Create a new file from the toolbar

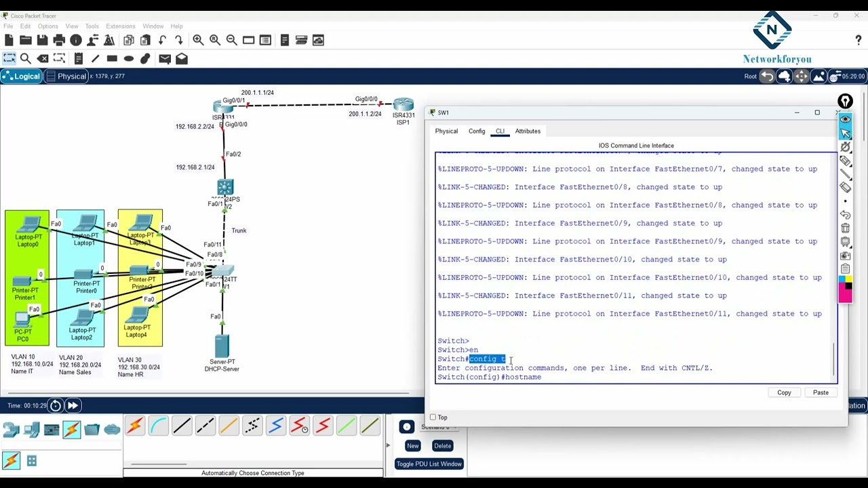[x=9, y=40]
